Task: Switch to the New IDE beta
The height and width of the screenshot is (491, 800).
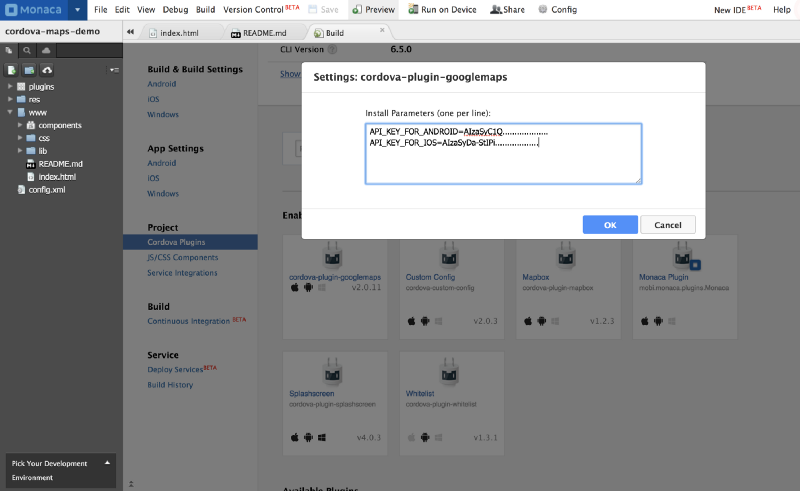Action: coord(737,10)
